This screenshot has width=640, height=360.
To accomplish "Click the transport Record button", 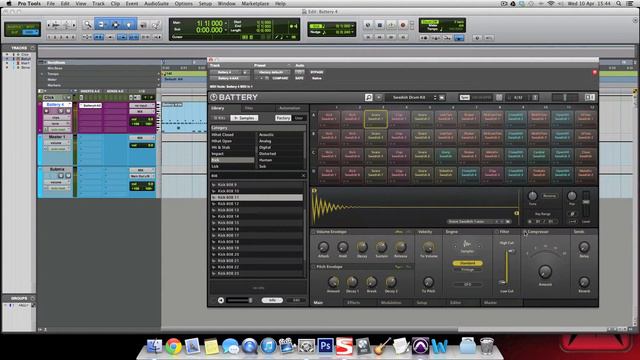I will tap(403, 25).
